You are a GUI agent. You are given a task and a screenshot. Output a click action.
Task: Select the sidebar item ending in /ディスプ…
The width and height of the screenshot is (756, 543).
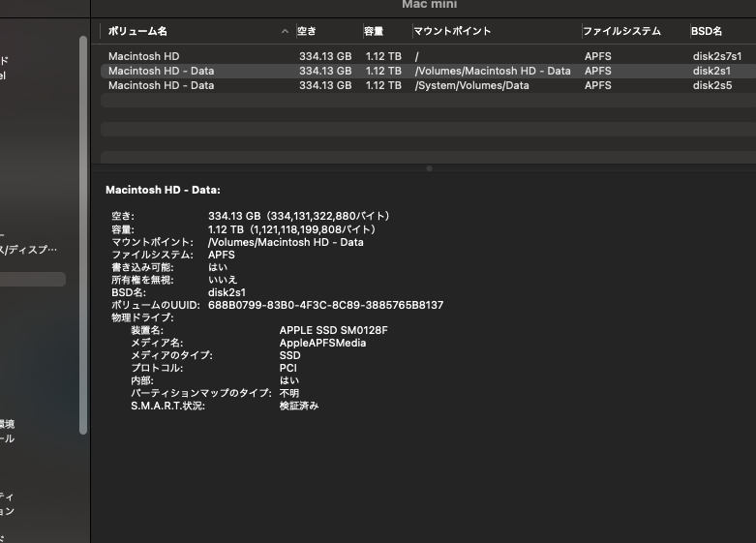coord(29,250)
